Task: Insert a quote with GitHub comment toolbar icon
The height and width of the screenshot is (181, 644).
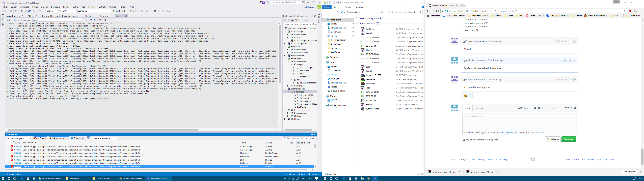Action: tap(535, 108)
